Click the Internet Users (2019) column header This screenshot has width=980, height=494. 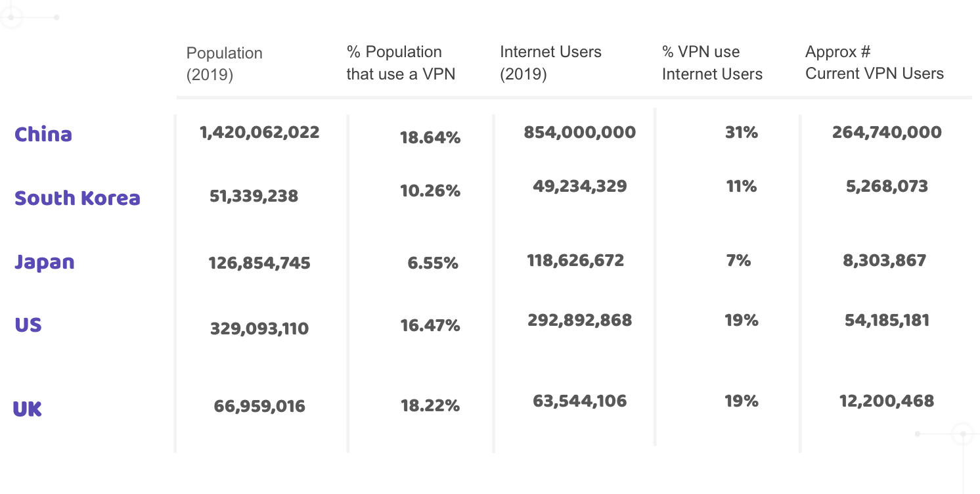(550, 62)
